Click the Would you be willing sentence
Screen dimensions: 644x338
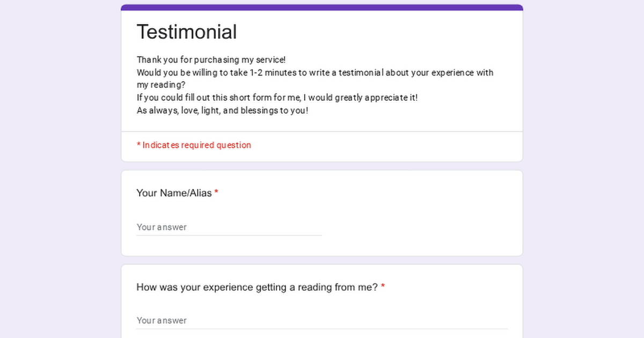coord(314,72)
